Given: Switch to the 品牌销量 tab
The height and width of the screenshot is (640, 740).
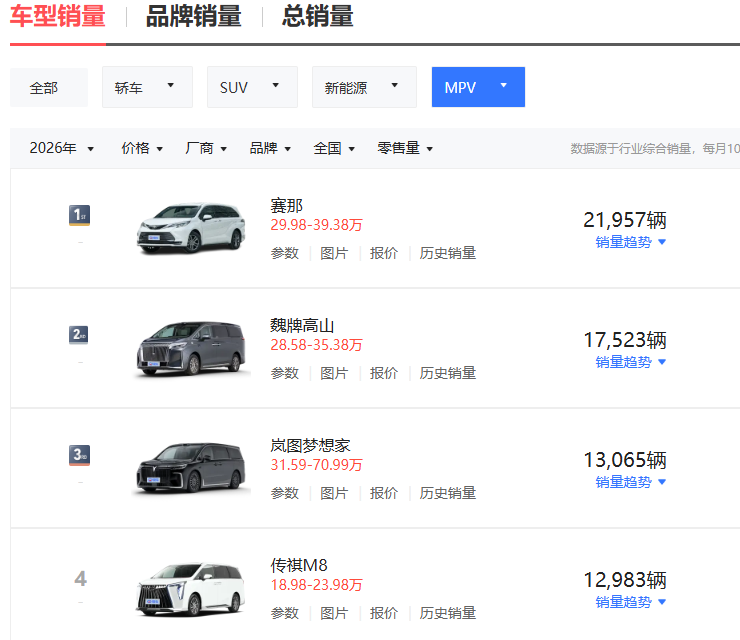Looking at the screenshot, I should [193, 17].
